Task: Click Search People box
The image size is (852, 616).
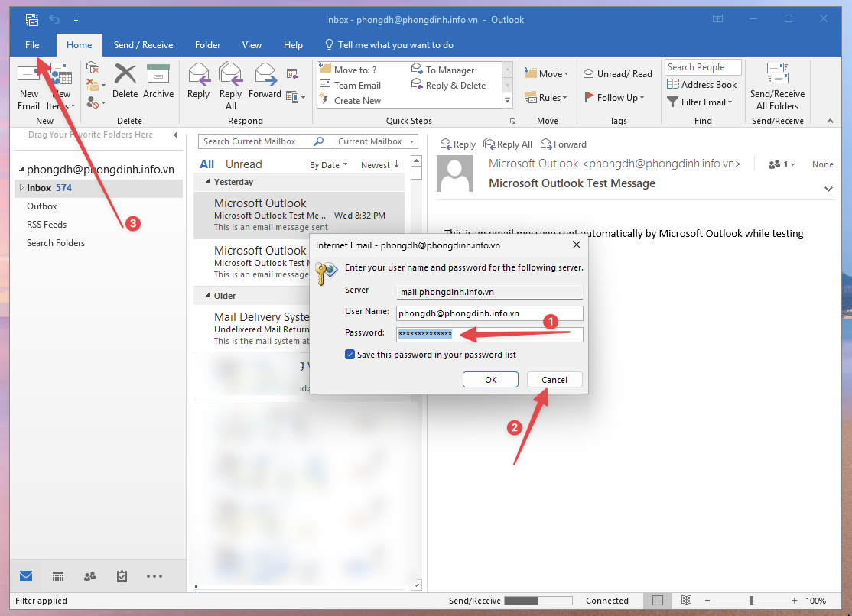Action: tap(703, 67)
